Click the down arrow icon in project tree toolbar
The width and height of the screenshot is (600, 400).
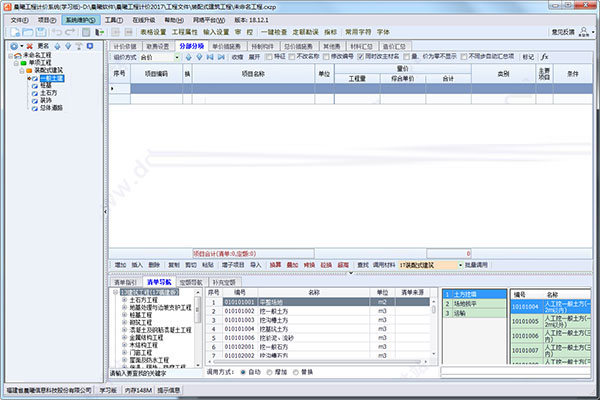68,46
